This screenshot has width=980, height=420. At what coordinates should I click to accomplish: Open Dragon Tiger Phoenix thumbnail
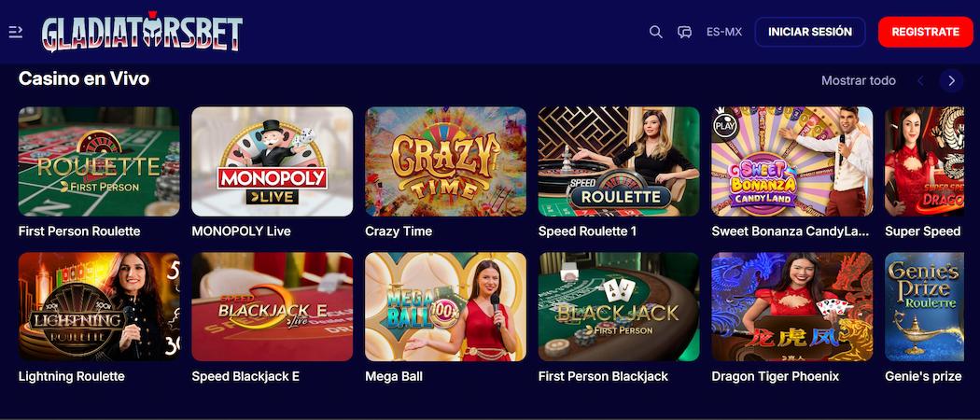pyautogui.click(x=791, y=307)
